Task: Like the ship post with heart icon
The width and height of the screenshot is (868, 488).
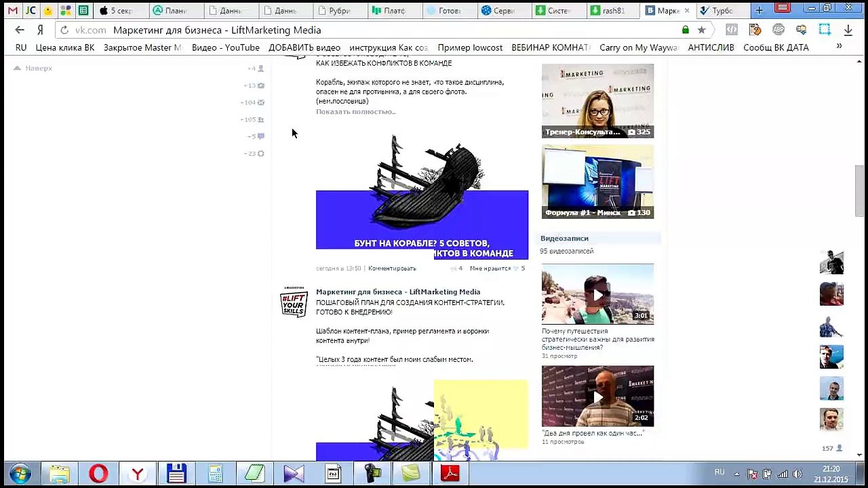Action: pyautogui.click(x=516, y=268)
